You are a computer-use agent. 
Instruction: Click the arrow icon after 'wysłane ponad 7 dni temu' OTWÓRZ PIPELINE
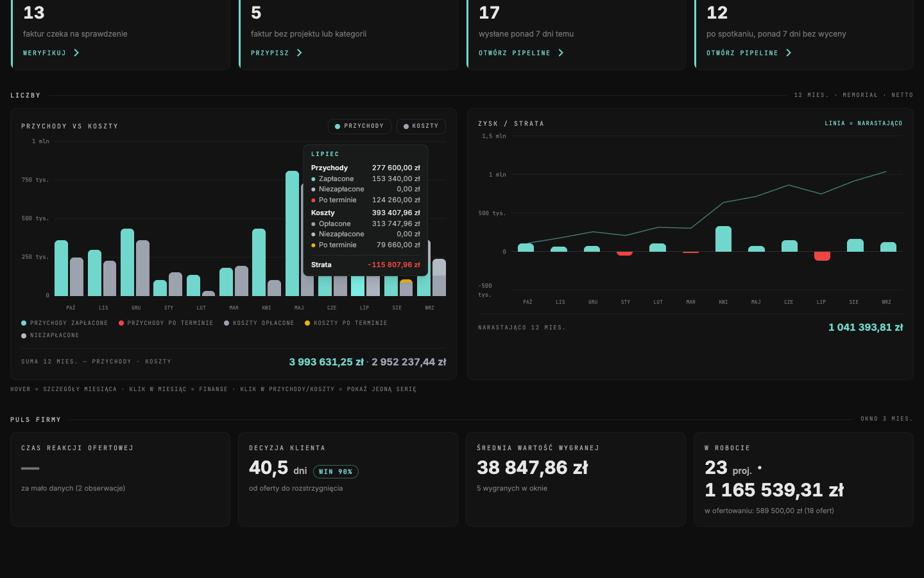(x=561, y=53)
